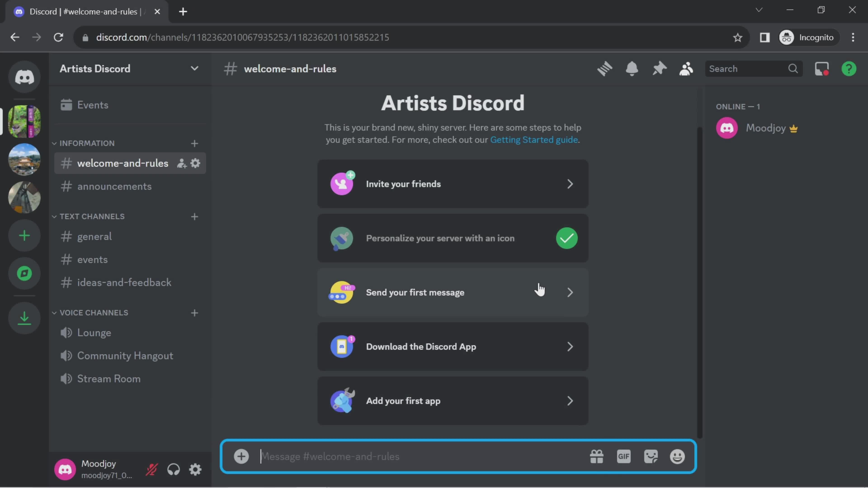
Task: Click Invite your friends button
Action: click(x=453, y=183)
